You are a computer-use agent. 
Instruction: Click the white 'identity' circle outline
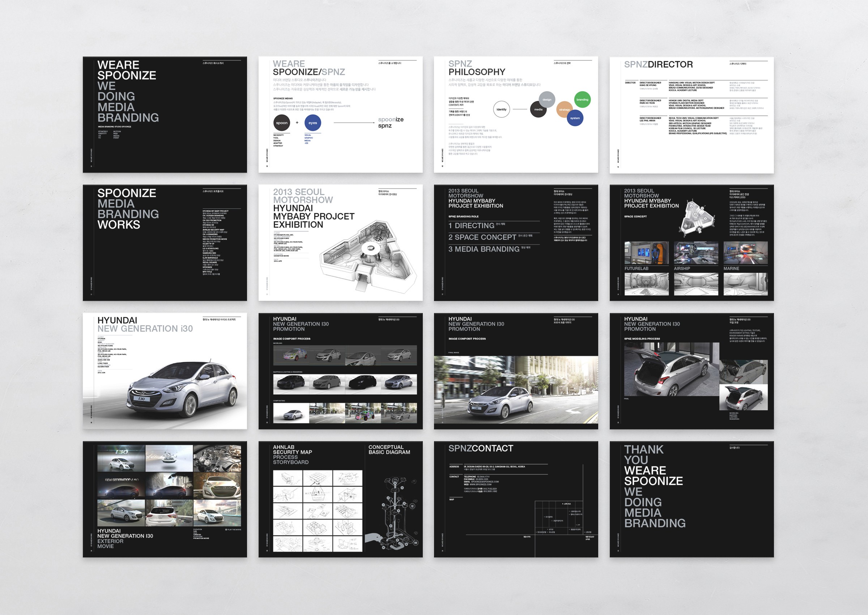pos(501,110)
